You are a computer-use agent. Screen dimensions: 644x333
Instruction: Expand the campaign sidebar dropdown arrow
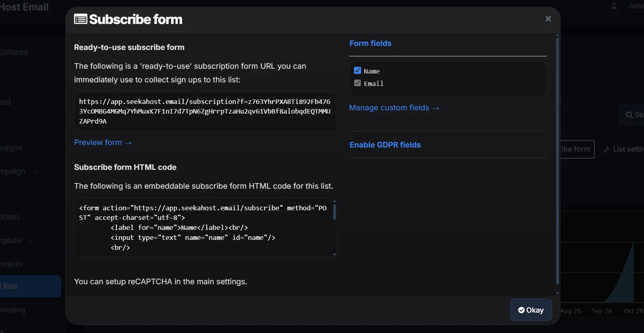(x=35, y=171)
